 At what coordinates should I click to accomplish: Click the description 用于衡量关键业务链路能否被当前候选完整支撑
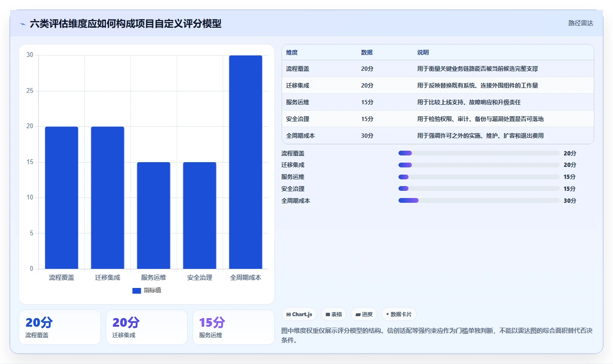[477, 69]
